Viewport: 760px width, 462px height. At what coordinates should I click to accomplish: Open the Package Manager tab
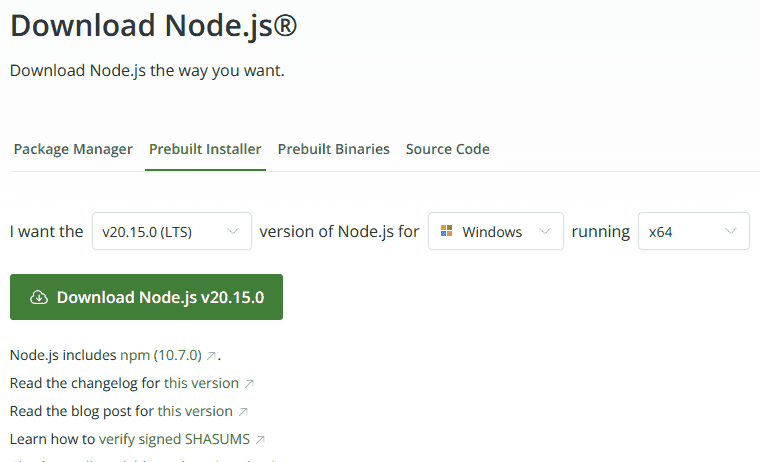[x=73, y=149]
